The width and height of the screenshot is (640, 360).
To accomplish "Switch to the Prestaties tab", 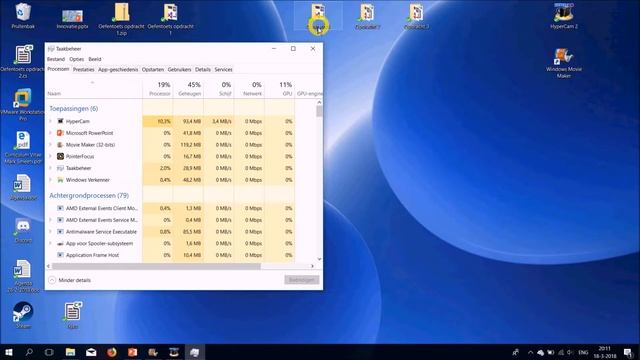I will 84,70.
